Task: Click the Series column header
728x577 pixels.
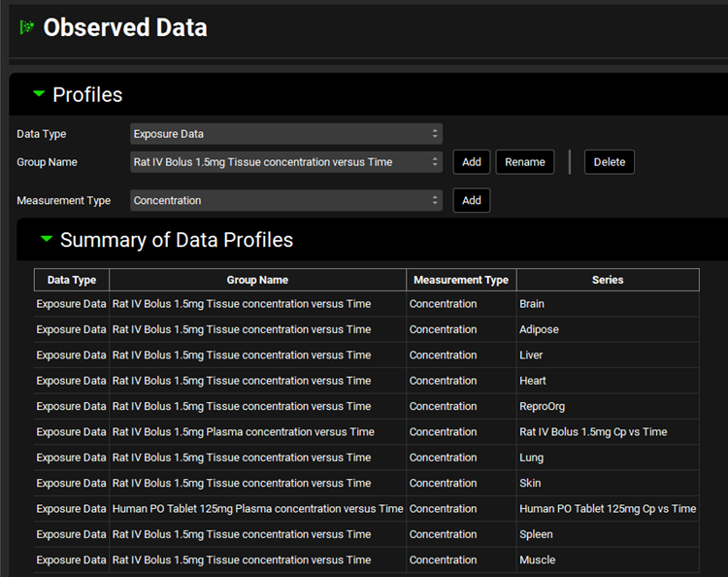Action: (x=608, y=280)
